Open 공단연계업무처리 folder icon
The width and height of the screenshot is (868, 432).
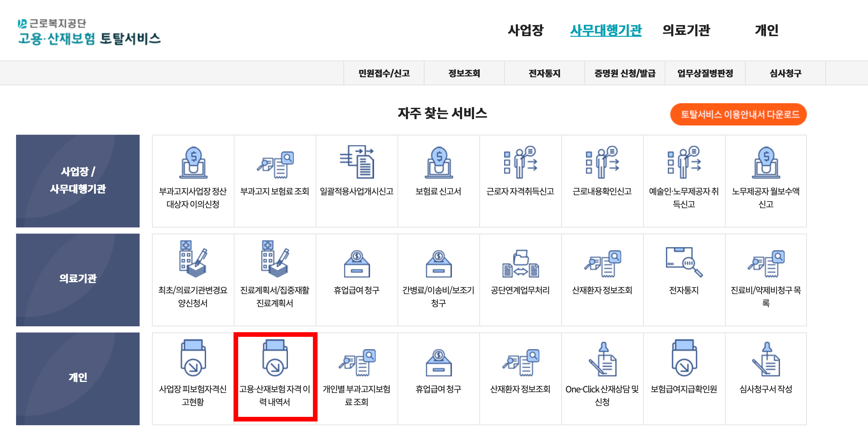[520, 263]
